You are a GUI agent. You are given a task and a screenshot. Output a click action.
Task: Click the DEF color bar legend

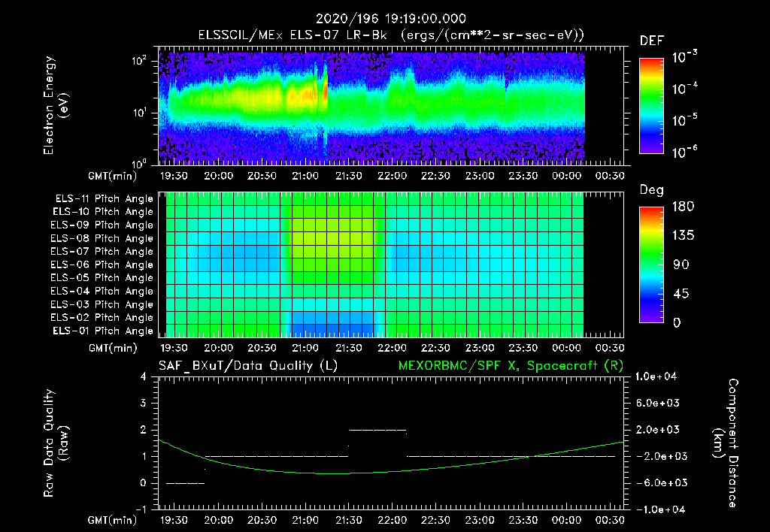[x=651, y=105]
